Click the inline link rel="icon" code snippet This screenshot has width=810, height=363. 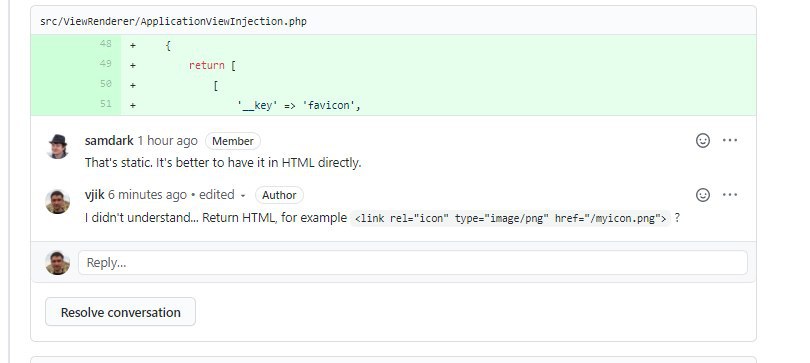click(x=510, y=218)
